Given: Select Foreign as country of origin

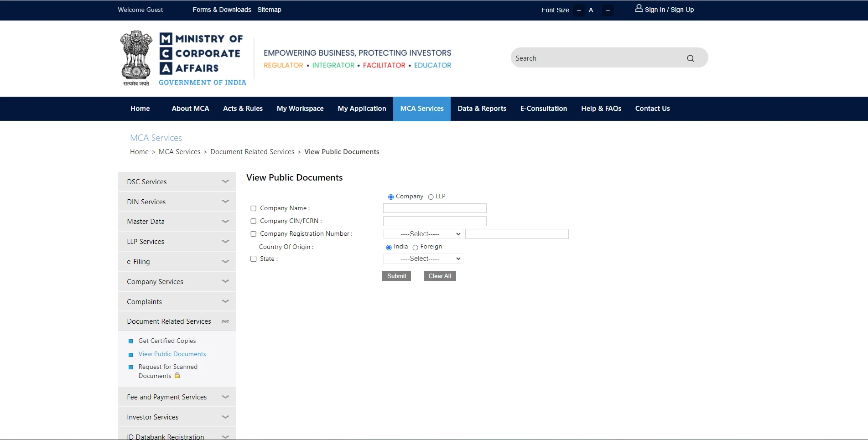Looking at the screenshot, I should 415,247.
